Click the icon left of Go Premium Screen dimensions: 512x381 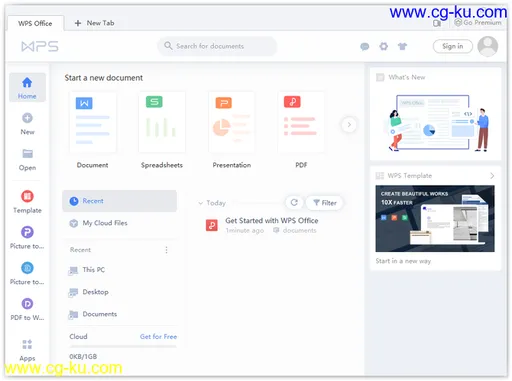(x=437, y=23)
